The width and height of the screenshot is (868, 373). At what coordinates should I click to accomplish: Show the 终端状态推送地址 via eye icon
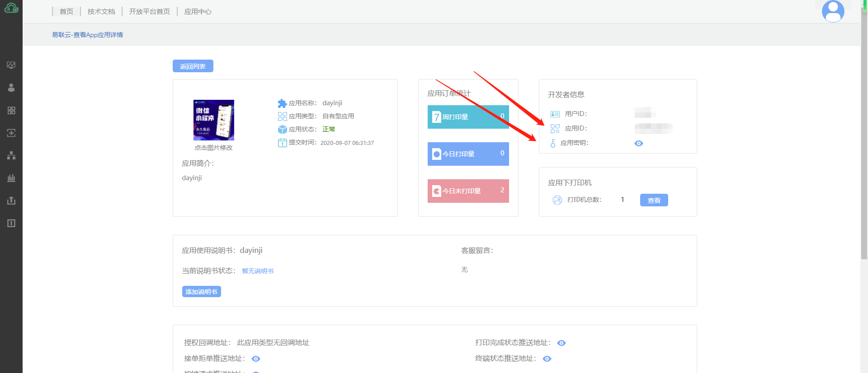click(x=547, y=359)
